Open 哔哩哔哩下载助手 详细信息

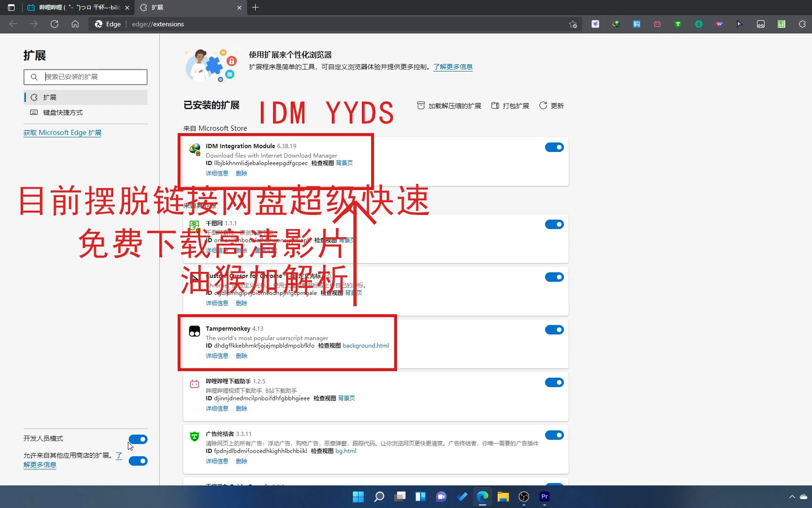217,409
